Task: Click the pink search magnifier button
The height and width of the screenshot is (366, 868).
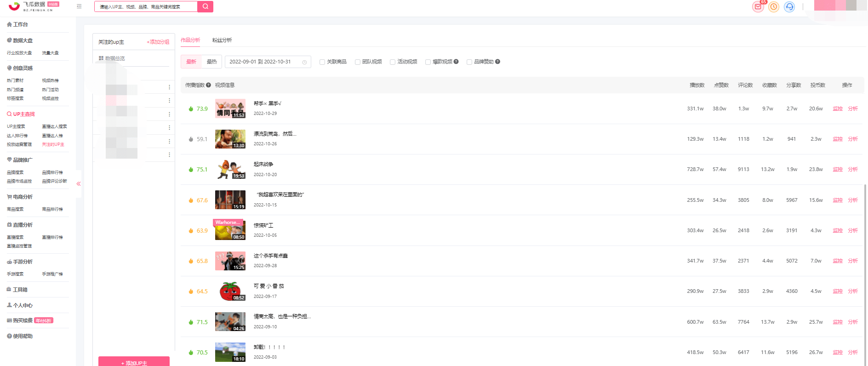Action: coord(205,6)
